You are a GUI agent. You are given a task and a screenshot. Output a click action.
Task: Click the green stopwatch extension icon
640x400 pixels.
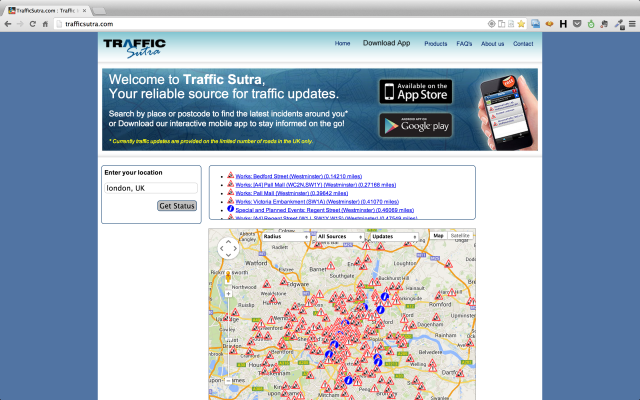(x=591, y=24)
